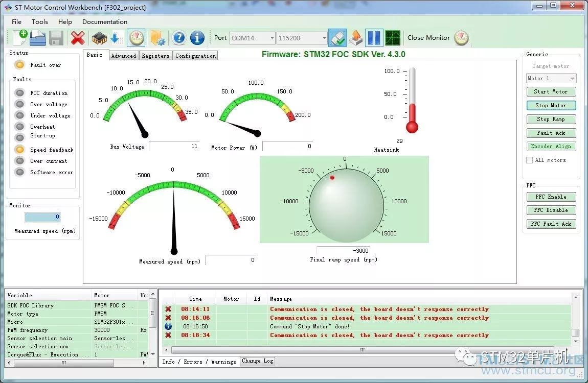Click the red X delete icon in the toolbar

point(78,38)
